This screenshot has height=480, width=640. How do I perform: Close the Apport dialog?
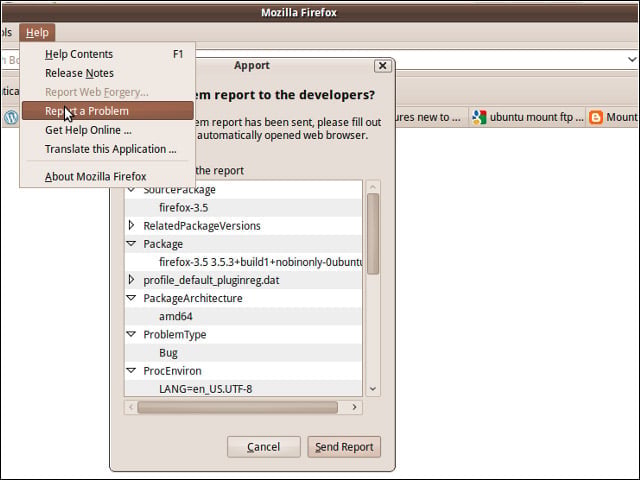click(x=382, y=66)
